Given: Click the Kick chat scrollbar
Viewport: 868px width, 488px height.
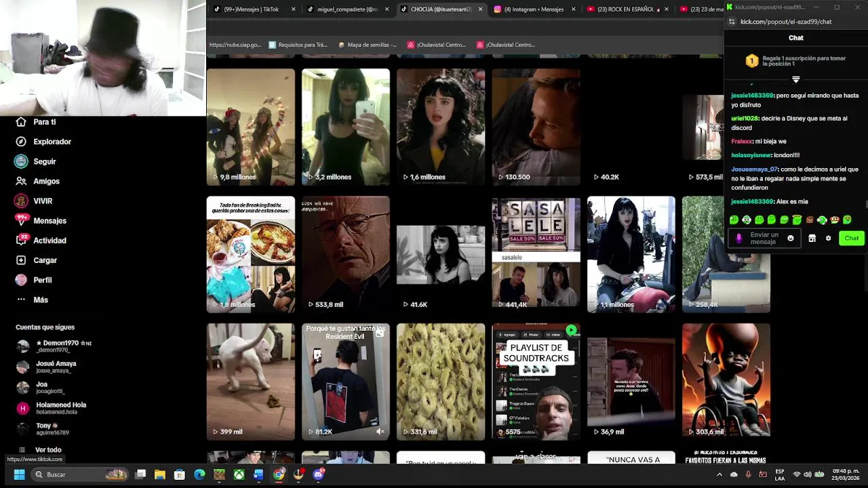Looking at the screenshot, I should coord(866,205).
